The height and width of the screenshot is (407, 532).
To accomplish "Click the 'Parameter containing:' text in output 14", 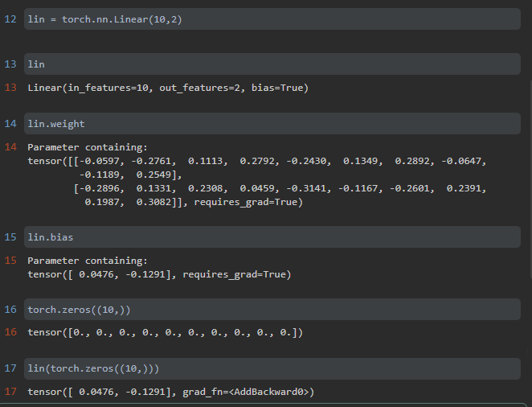I will click(88, 147).
